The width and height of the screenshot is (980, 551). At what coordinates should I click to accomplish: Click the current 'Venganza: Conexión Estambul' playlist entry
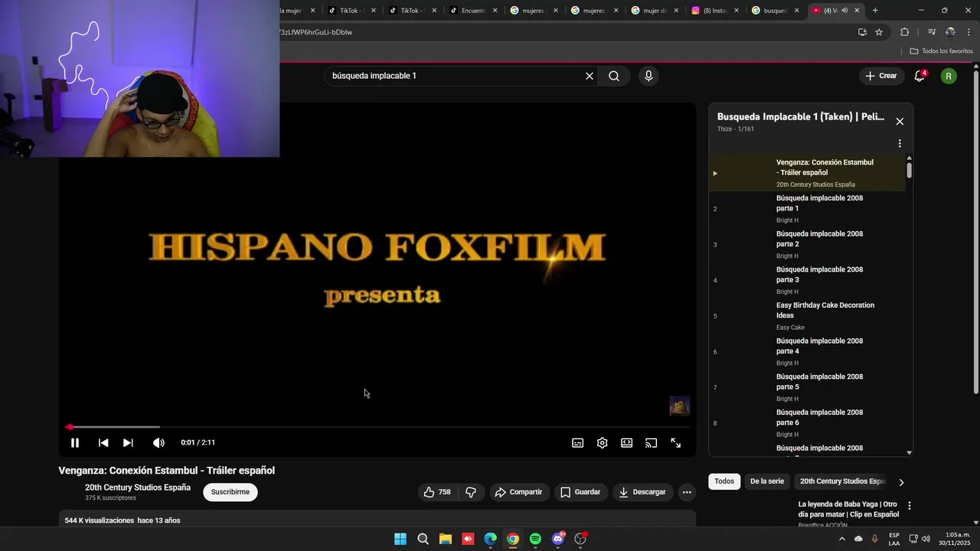coord(807,173)
